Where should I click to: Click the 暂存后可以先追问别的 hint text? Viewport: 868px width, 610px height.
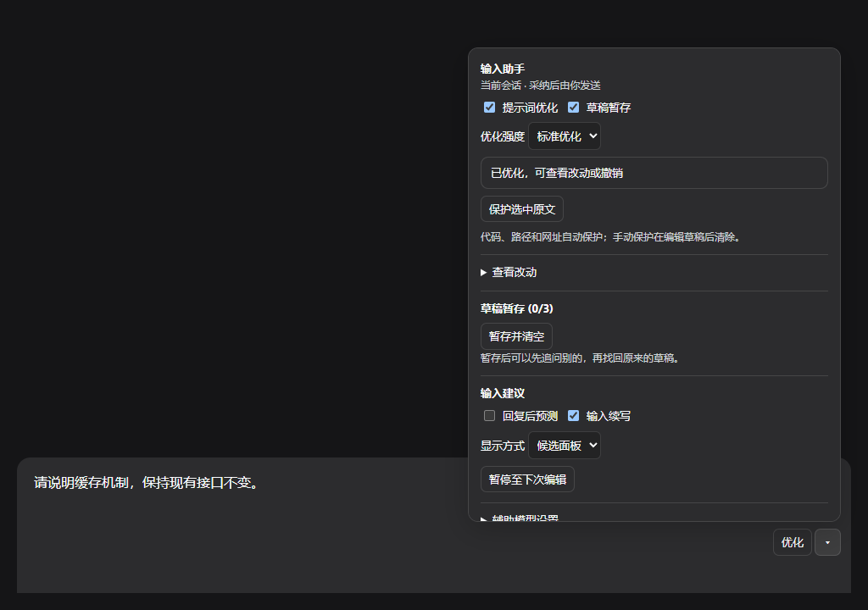(581, 358)
